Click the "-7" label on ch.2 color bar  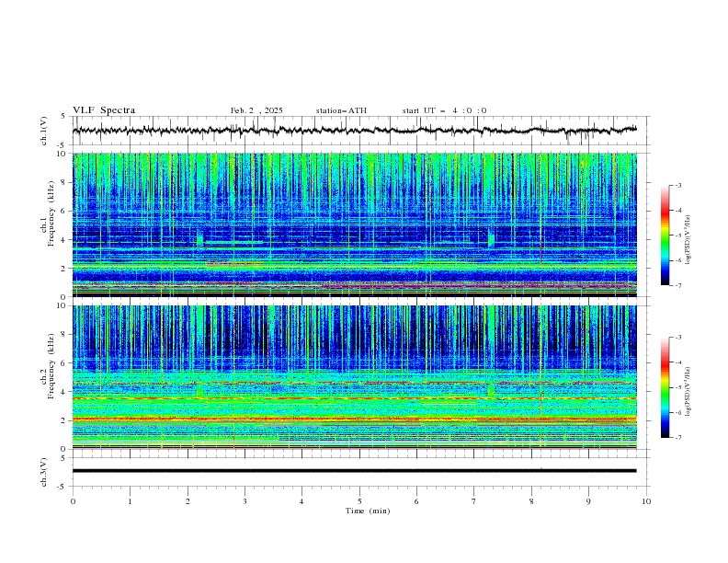pyautogui.click(x=677, y=437)
